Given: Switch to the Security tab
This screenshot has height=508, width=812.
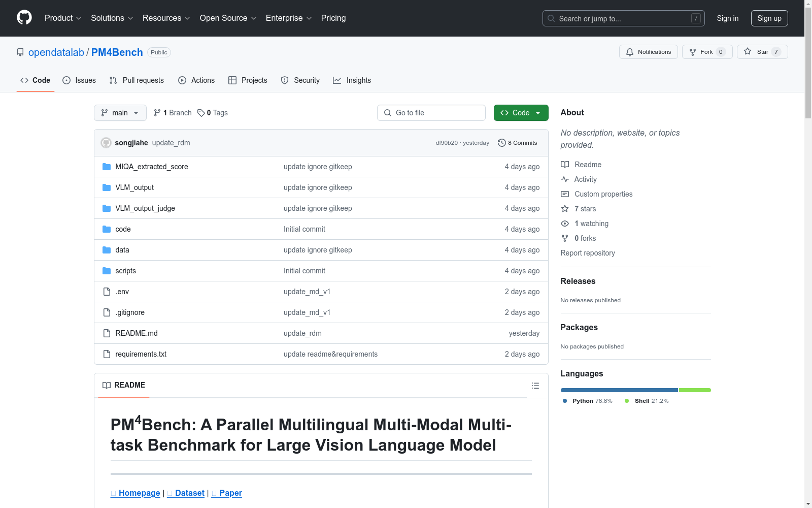Looking at the screenshot, I should pos(300,80).
